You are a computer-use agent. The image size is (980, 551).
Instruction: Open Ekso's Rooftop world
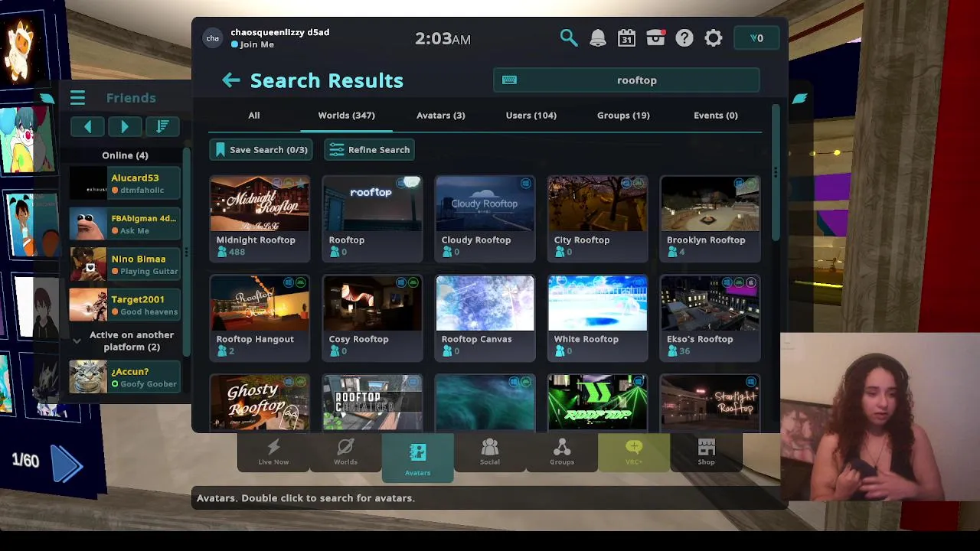[x=710, y=318]
